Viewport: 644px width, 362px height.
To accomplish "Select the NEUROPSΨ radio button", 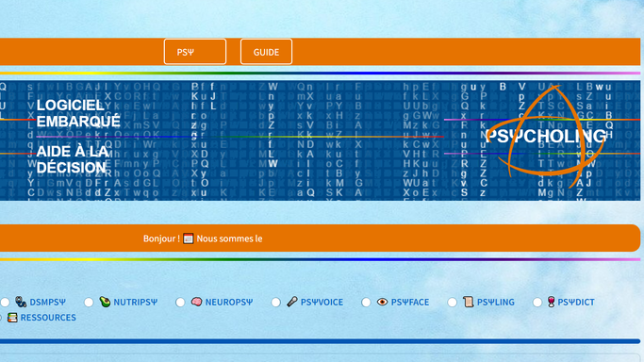I will point(180,303).
